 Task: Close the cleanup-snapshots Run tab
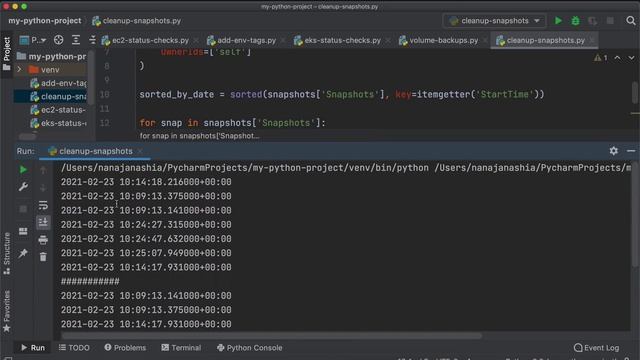[140, 151]
